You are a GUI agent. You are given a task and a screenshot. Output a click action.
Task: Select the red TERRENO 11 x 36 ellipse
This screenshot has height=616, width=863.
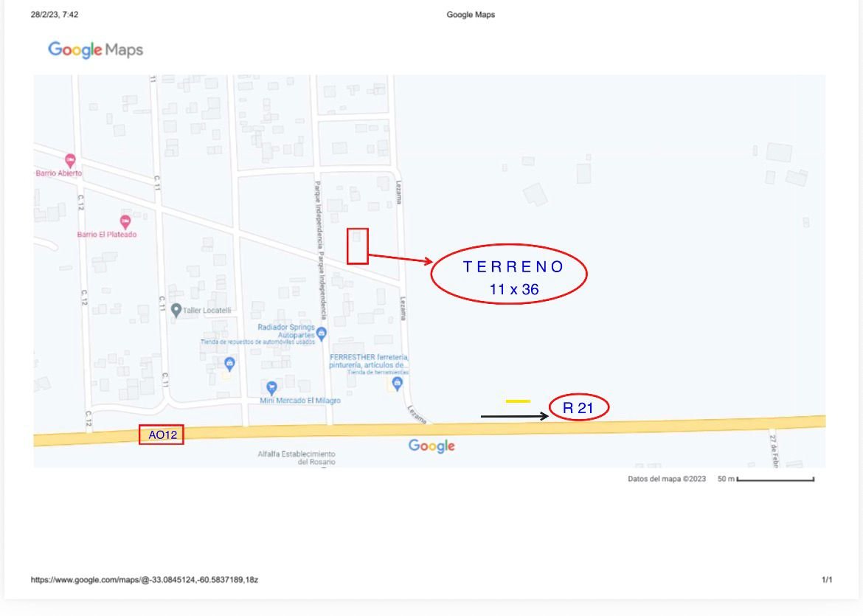(509, 274)
